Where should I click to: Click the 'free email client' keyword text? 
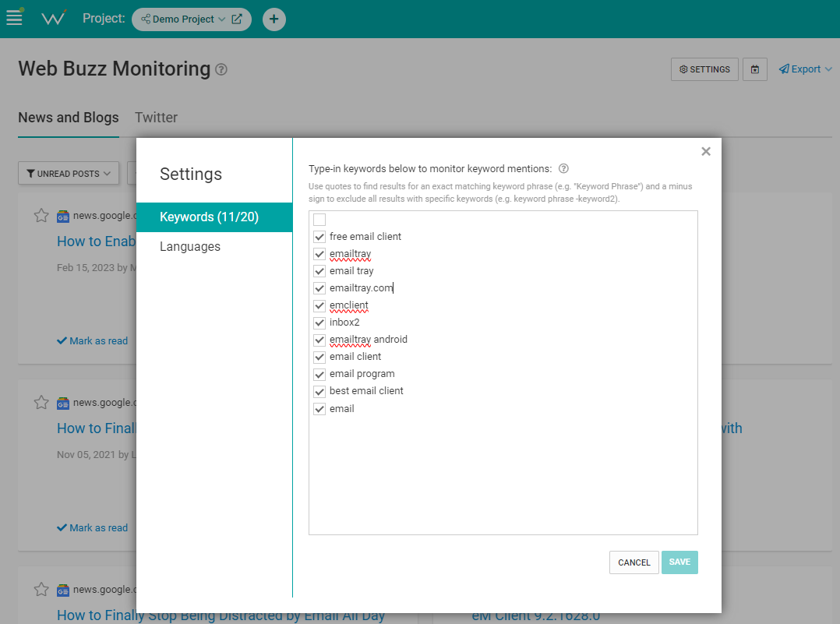coord(365,237)
